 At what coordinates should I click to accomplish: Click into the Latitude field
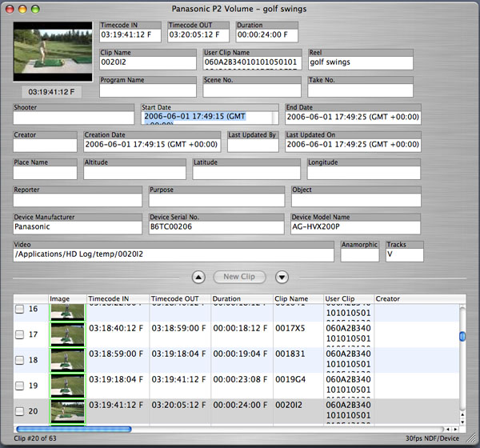[246, 173]
